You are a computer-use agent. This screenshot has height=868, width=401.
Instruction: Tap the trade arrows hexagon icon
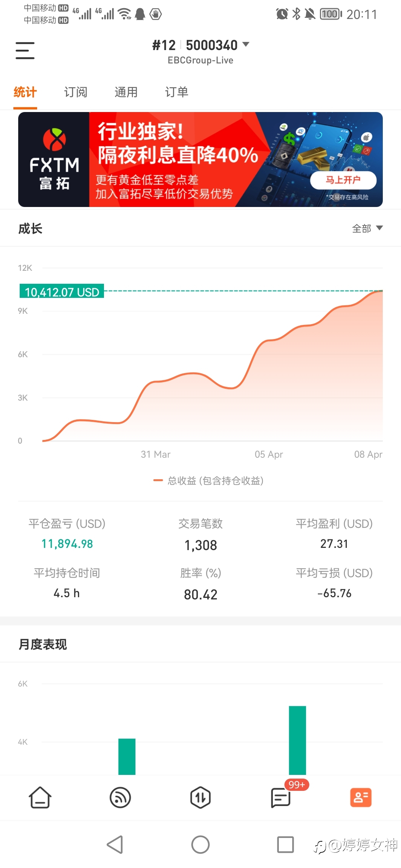[200, 798]
